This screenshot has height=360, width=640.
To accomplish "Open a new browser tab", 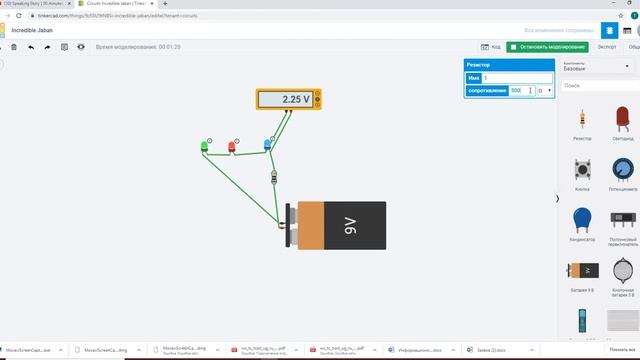I will point(165,4).
